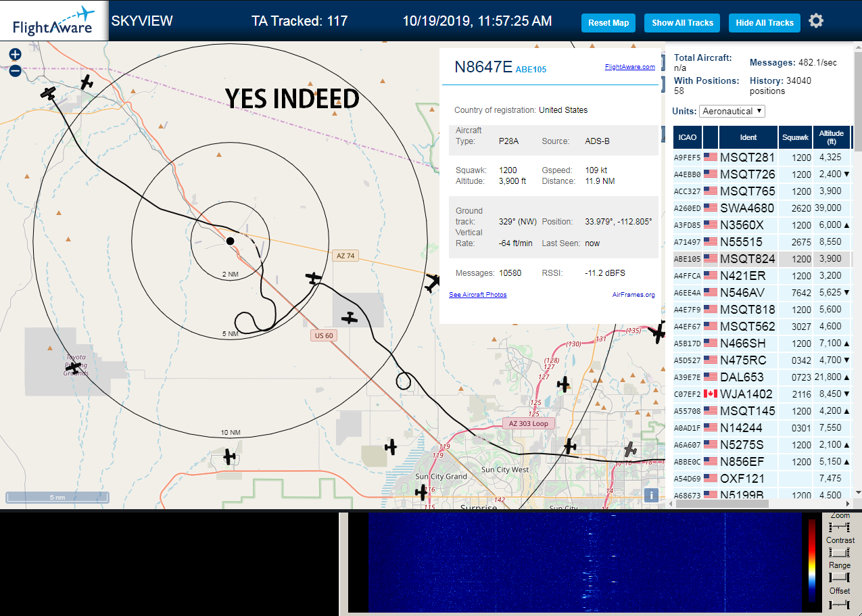Zoom in with the map plus button
This screenshot has width=862, height=616.
[15, 54]
